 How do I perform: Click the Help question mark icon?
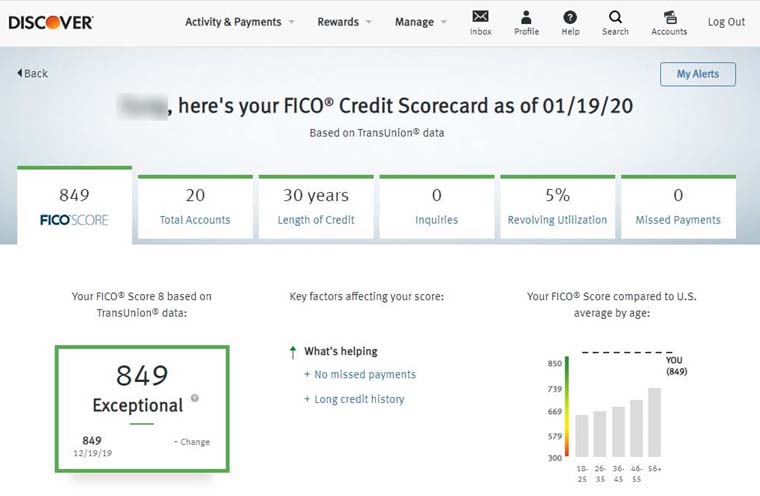tap(570, 17)
